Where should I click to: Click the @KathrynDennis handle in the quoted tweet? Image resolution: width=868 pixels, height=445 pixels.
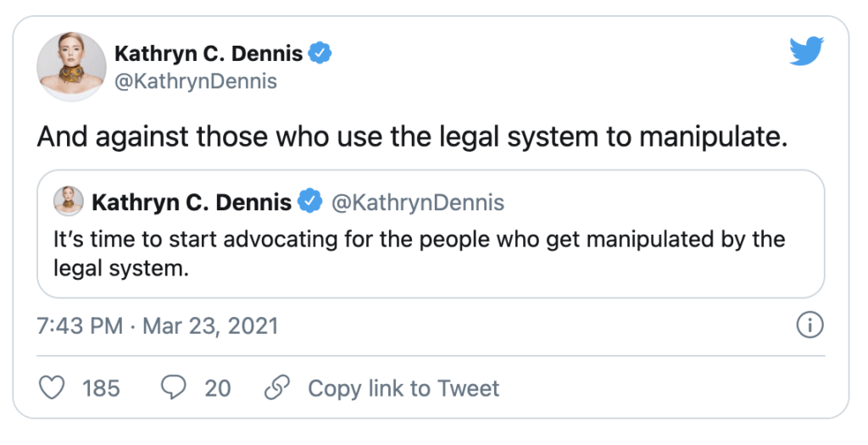tap(417, 203)
